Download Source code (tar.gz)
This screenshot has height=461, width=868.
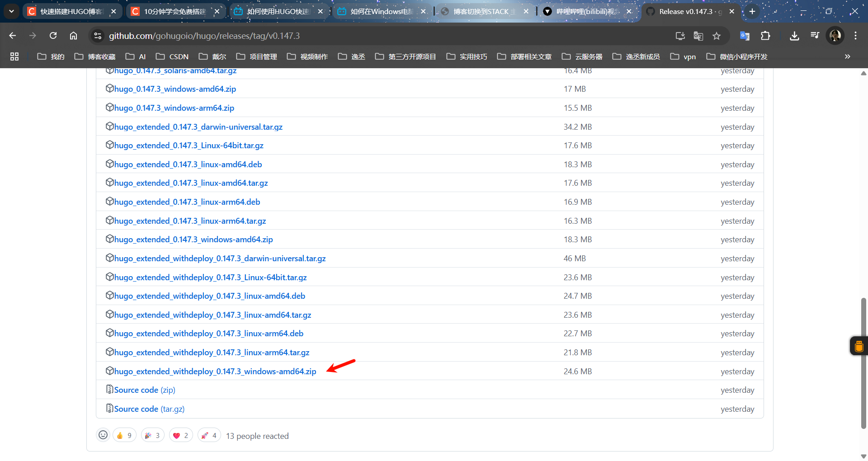coord(149,409)
